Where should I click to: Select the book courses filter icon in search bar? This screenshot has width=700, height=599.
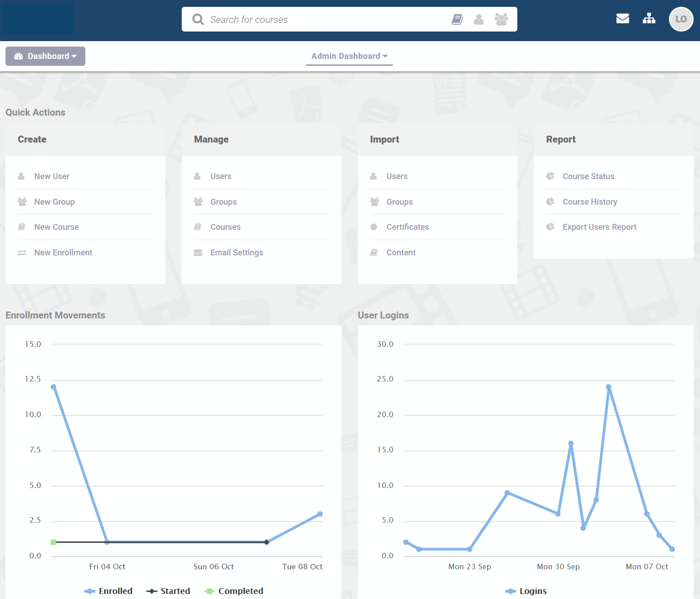pyautogui.click(x=457, y=19)
